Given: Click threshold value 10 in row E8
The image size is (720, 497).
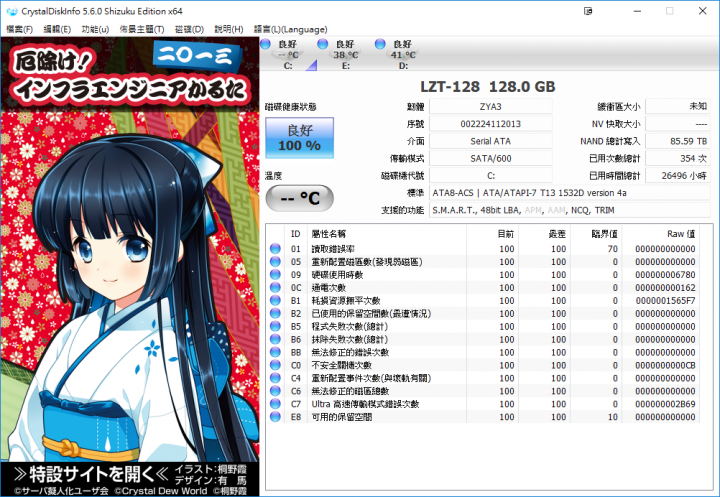Looking at the screenshot, I should click(613, 417).
